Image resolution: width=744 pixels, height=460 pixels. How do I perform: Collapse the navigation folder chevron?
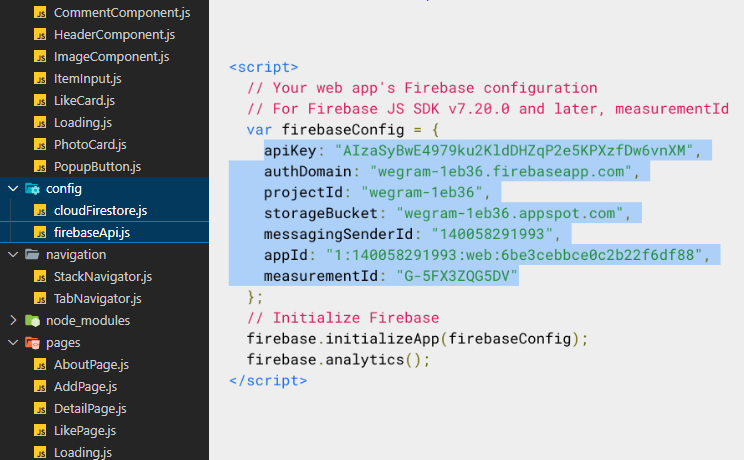[x=13, y=254]
